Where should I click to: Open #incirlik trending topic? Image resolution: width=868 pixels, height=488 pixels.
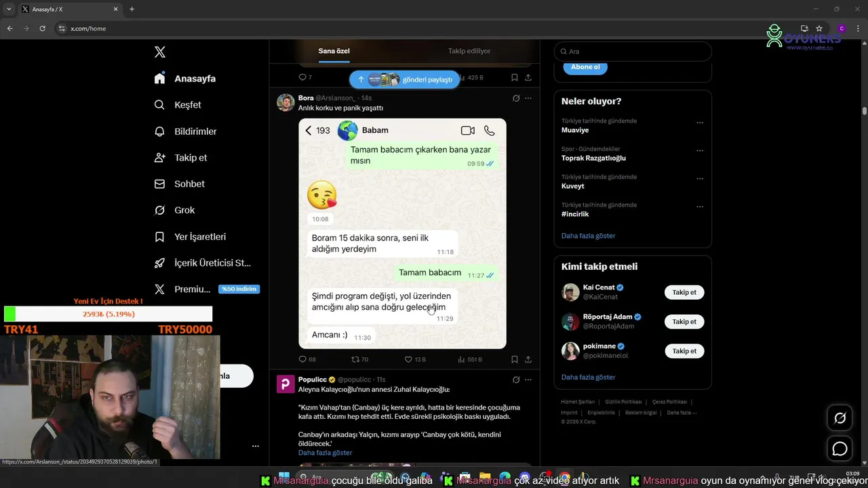(x=575, y=214)
